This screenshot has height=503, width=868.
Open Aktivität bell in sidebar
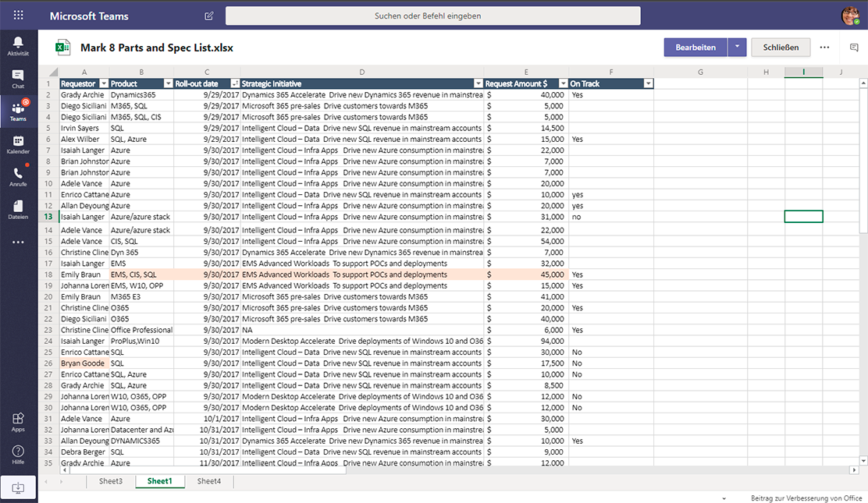coord(18,46)
